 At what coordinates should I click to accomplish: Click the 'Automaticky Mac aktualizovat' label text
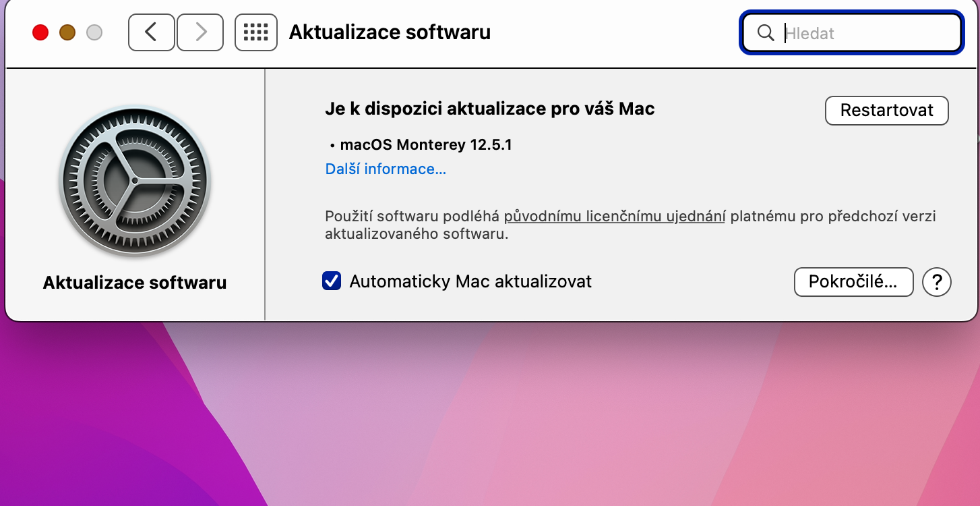click(x=470, y=281)
